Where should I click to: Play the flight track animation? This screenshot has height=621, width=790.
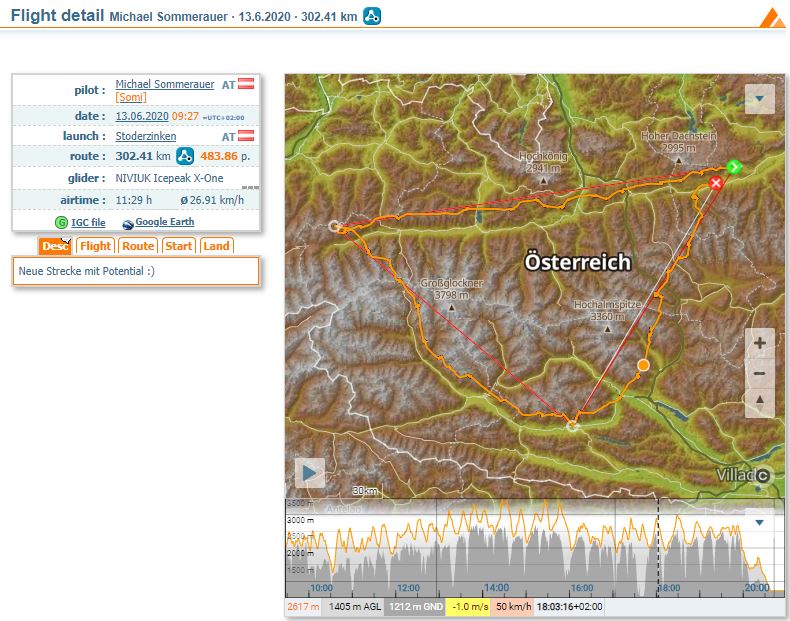coord(309,472)
